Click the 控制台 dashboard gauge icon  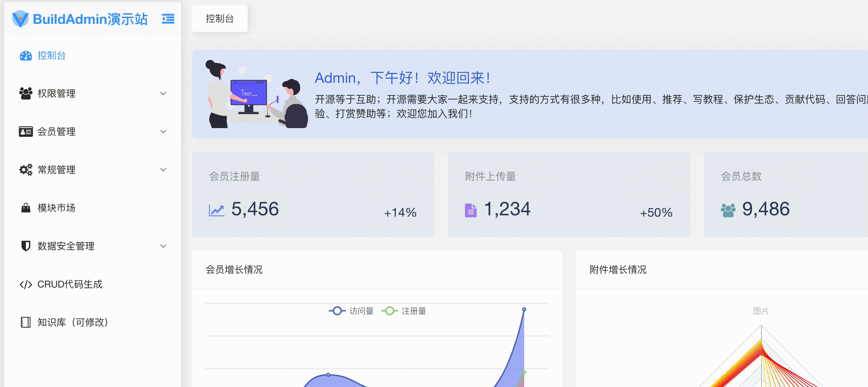(x=26, y=56)
